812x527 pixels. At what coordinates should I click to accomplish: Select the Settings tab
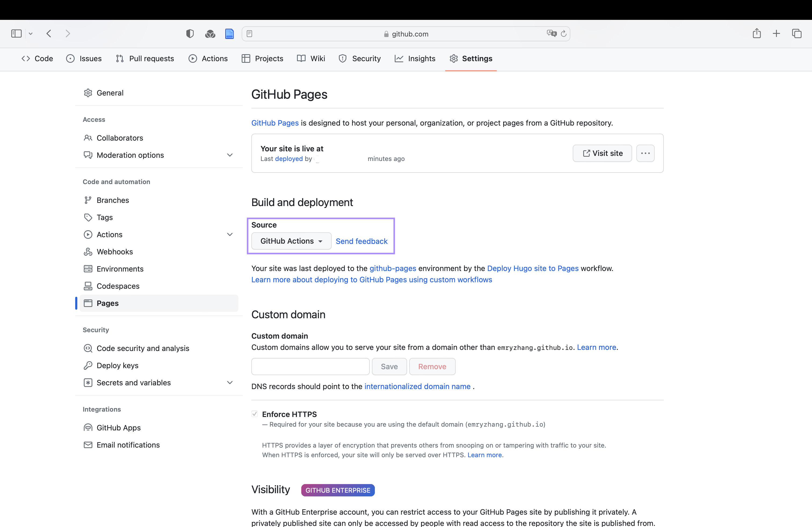click(x=471, y=59)
